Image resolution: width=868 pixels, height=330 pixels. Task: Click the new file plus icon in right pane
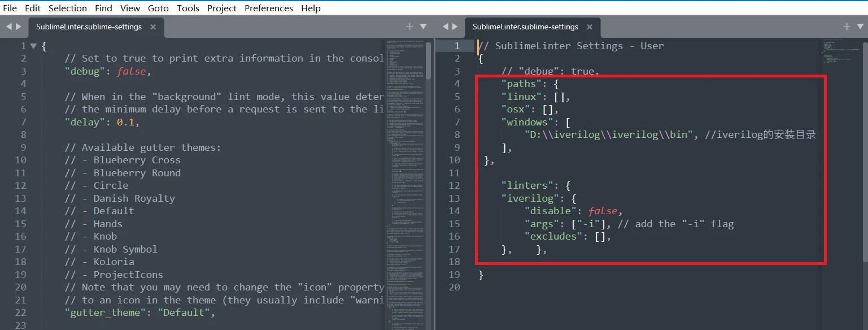pos(846,26)
